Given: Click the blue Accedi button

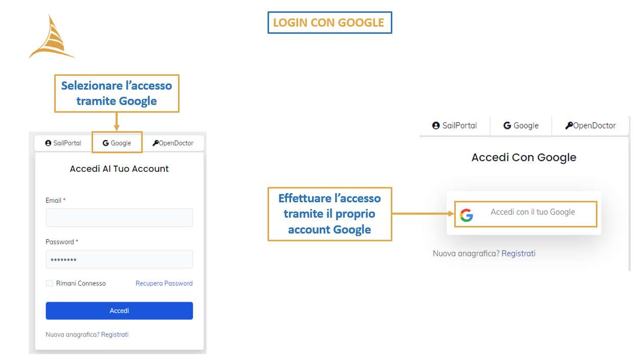Looking at the screenshot, I should pos(119,311).
